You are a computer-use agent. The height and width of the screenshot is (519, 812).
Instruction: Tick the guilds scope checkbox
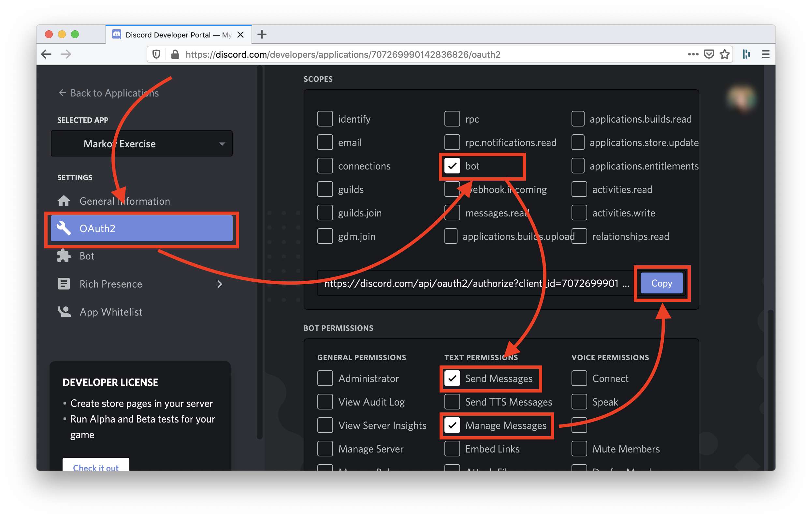(x=325, y=189)
